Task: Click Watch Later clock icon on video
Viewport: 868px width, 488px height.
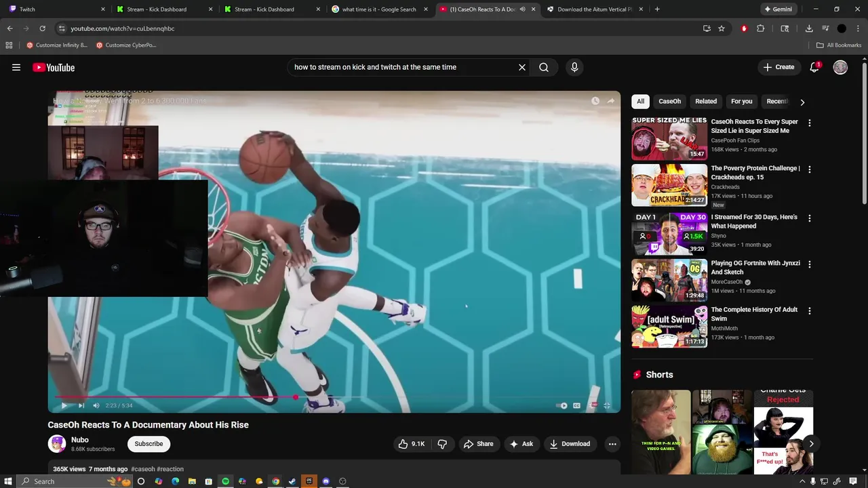Action: coord(595,101)
